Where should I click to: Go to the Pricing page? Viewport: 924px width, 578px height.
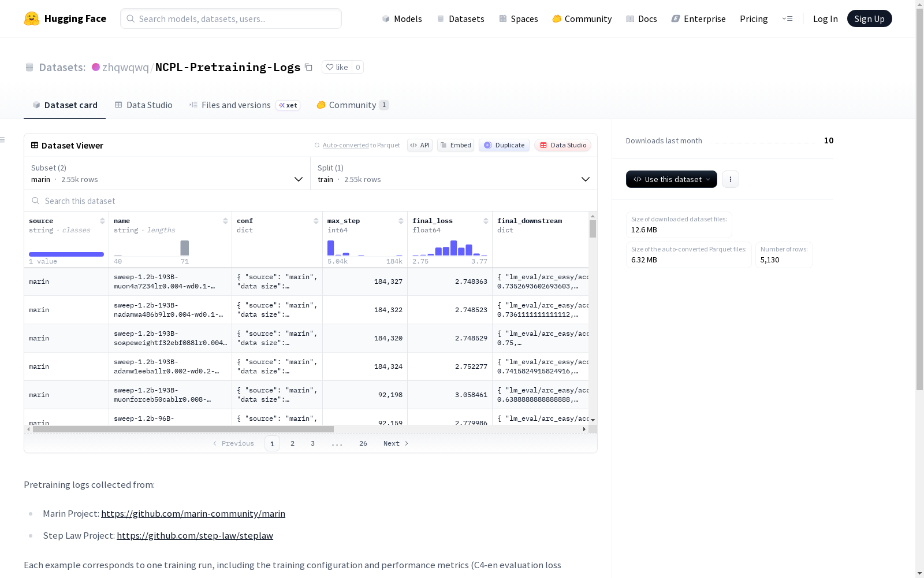coord(754,18)
